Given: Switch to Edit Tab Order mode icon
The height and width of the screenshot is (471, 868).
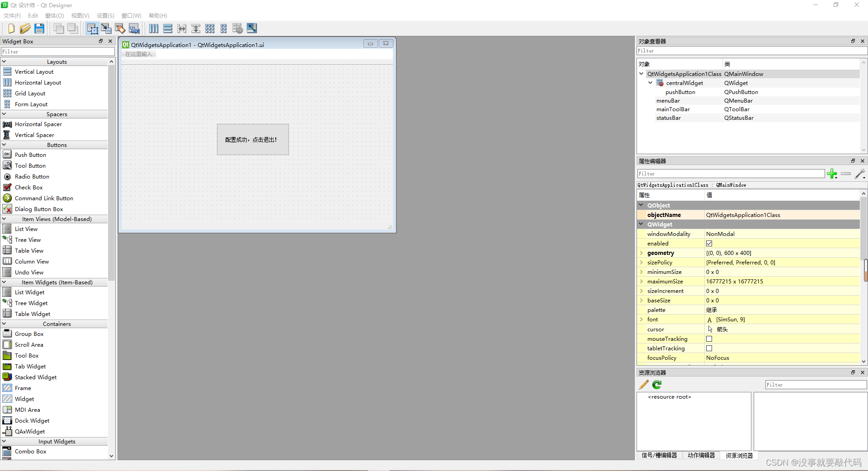Looking at the screenshot, I should coord(134,28).
